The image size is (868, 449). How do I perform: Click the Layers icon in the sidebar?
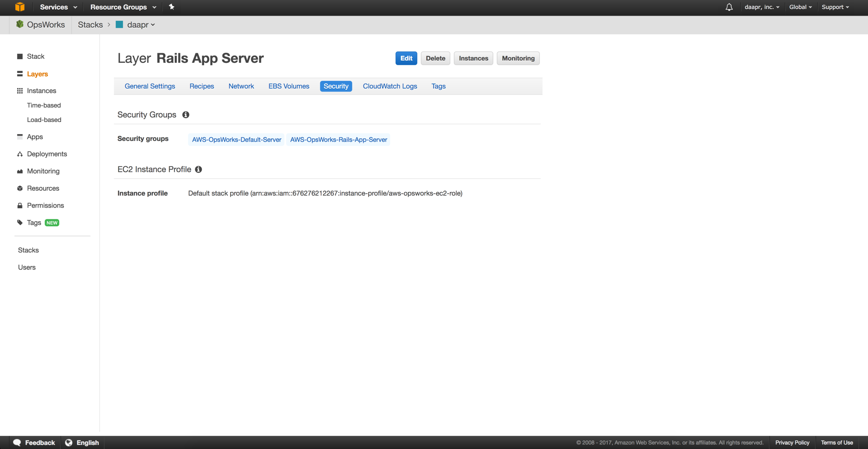click(20, 74)
